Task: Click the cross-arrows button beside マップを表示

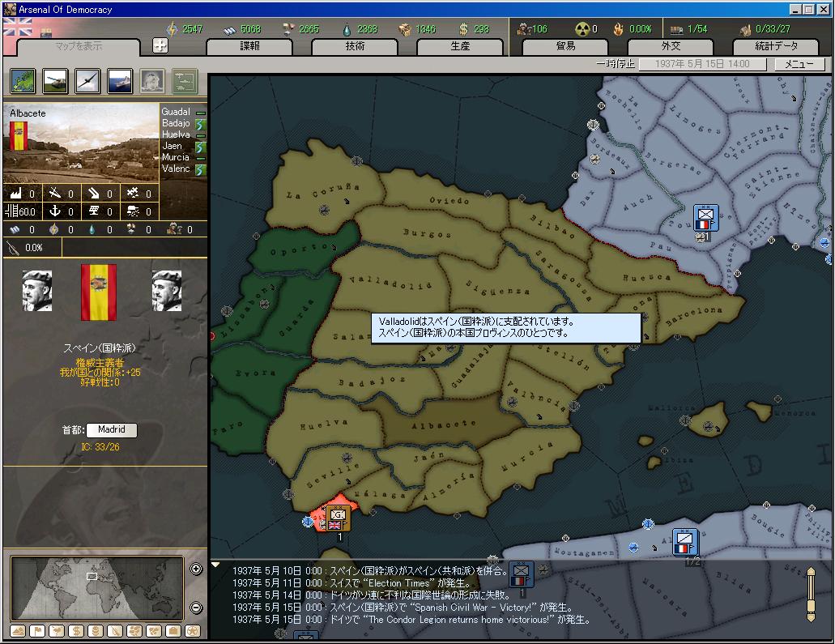Action: point(160,45)
